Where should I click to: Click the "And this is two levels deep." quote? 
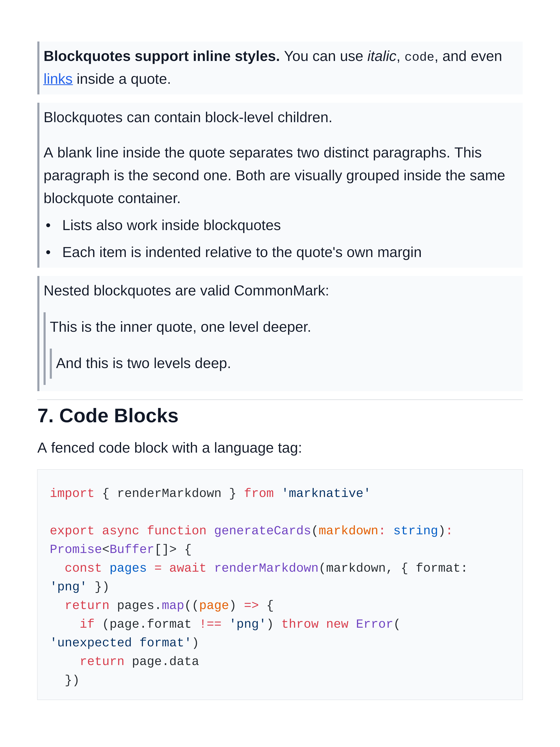click(x=143, y=364)
